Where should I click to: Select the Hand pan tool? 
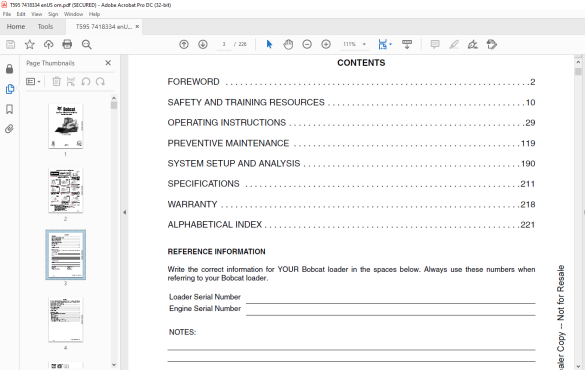(288, 45)
